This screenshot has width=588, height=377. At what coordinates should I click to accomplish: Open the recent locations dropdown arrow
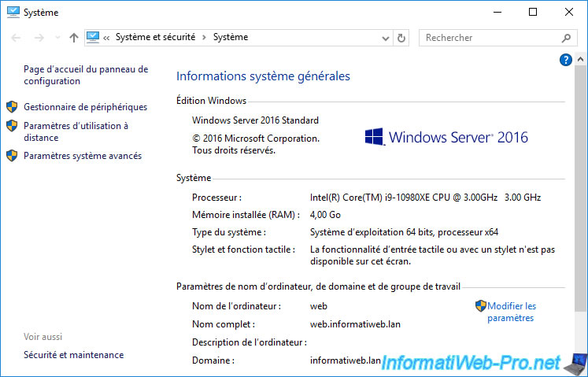57,38
